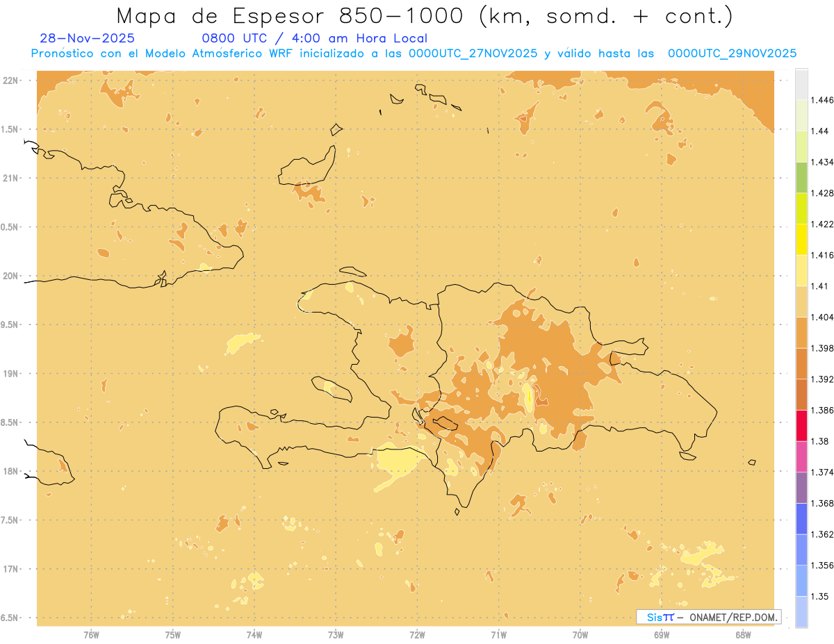
Task: Click the pale yellow swatch between 1.41 and 1.416
Action: pos(801,270)
